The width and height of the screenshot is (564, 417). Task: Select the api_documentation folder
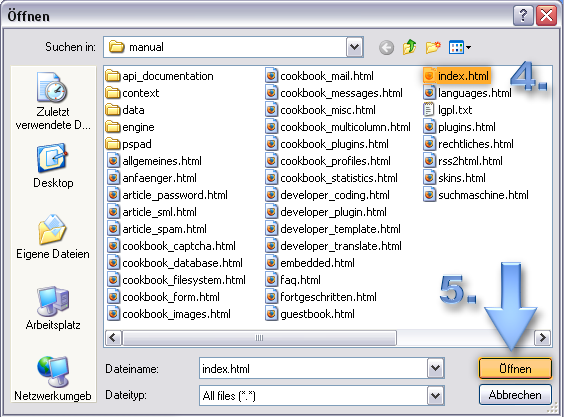(160, 76)
